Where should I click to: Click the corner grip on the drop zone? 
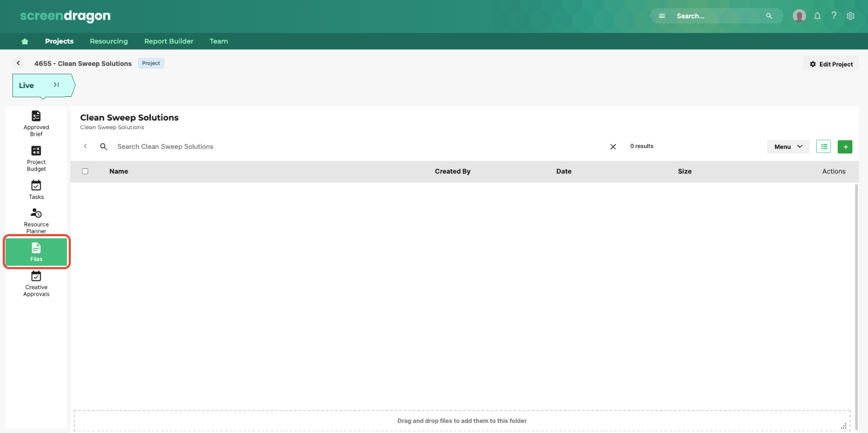point(844,426)
